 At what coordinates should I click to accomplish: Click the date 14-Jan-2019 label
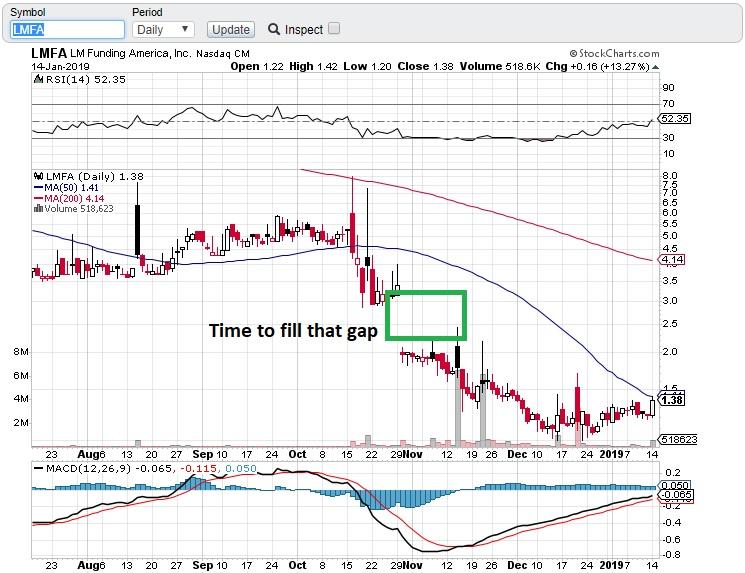point(60,67)
